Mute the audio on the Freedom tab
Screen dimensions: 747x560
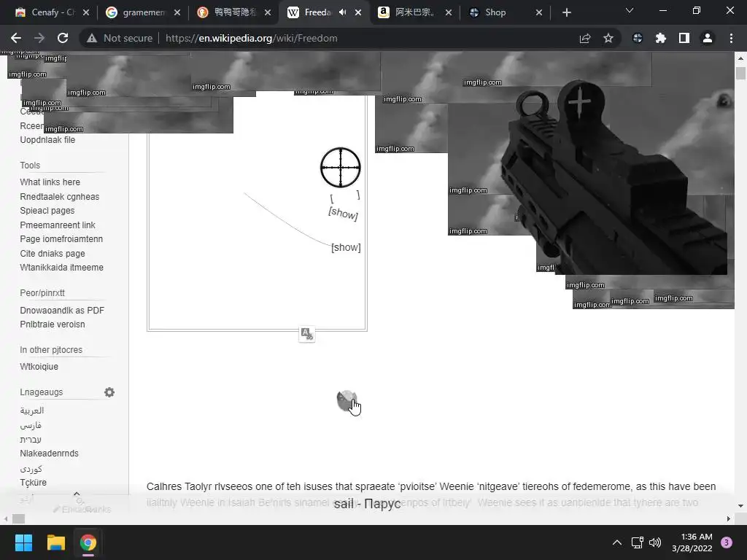pos(343,12)
